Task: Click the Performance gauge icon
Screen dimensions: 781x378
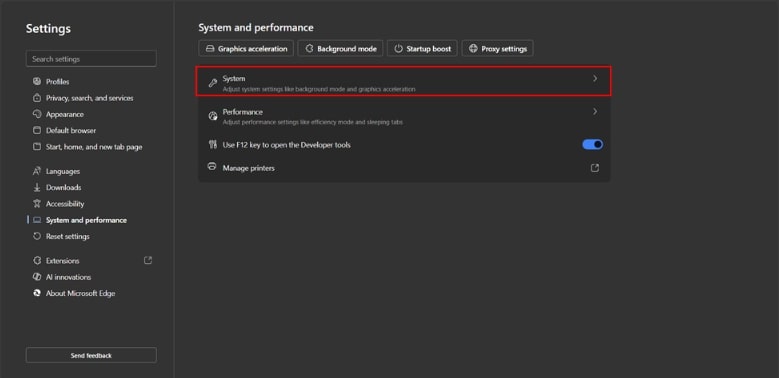Action: (213, 116)
